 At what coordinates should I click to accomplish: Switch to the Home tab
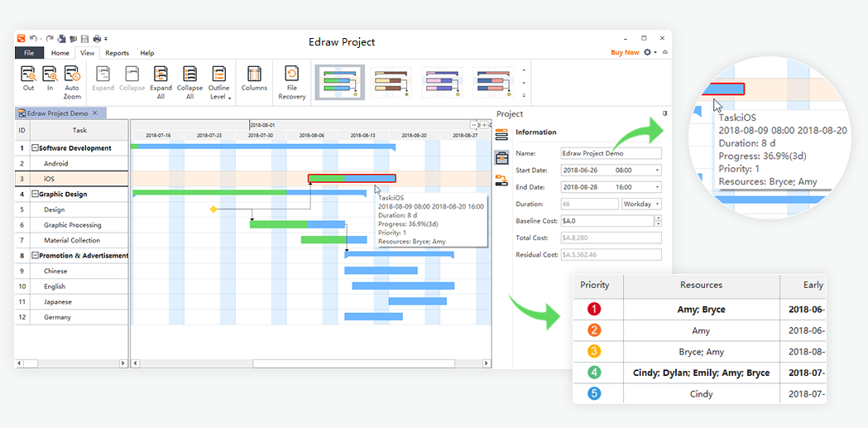click(60, 53)
